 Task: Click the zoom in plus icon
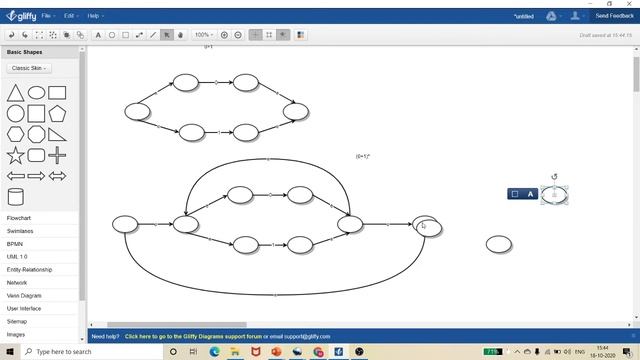coord(224,35)
